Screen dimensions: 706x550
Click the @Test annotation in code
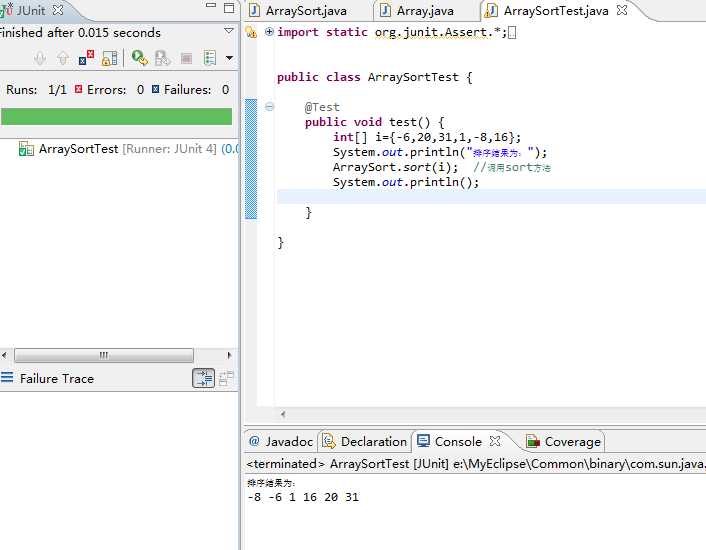point(322,107)
